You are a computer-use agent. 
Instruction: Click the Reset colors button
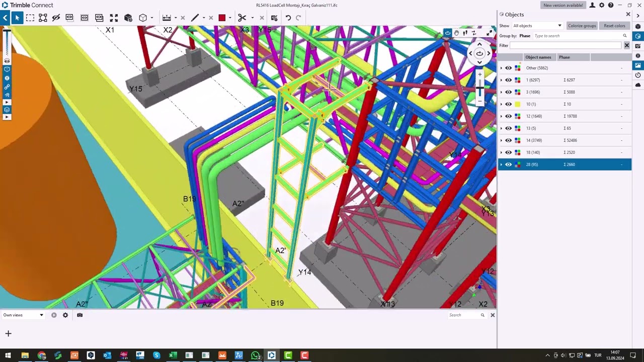(x=614, y=26)
